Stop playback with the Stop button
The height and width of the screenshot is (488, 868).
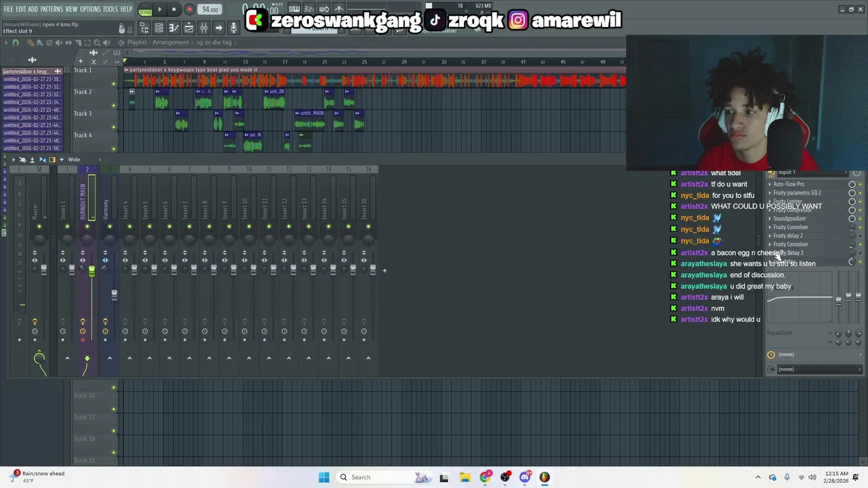point(174,9)
